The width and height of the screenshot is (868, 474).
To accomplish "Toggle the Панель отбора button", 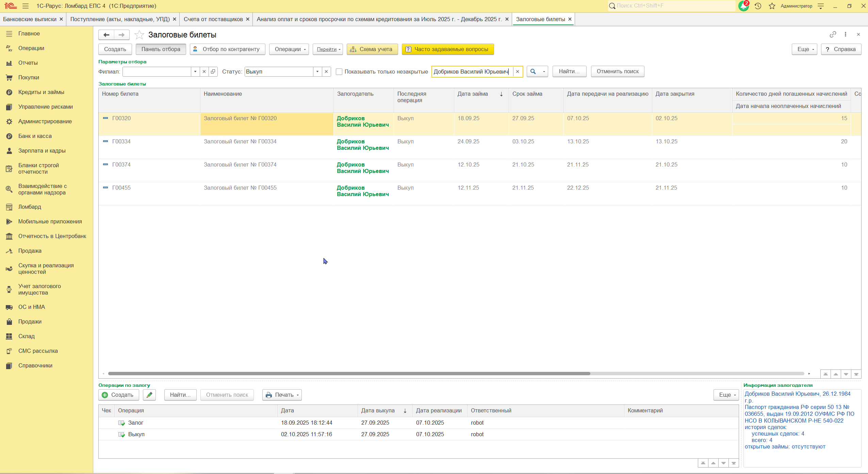I will [x=161, y=49].
